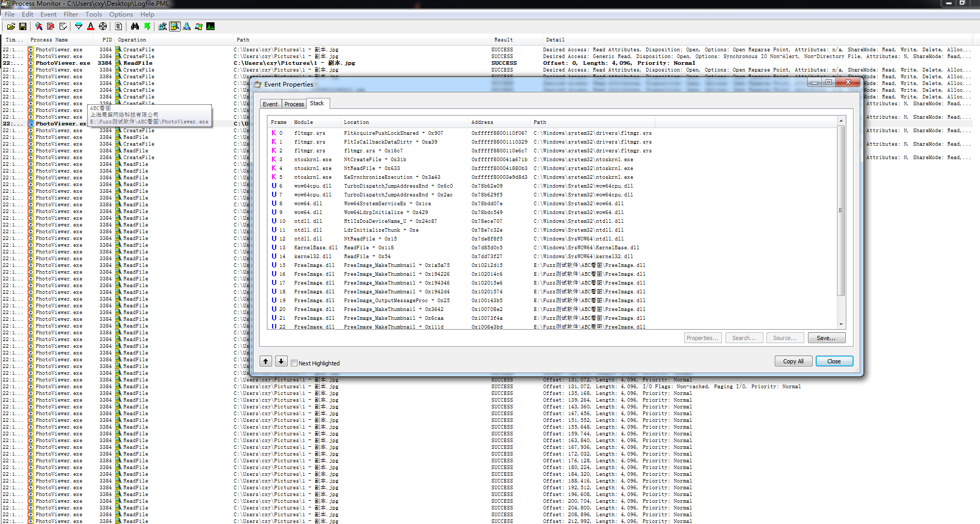The image size is (980, 524).
Task: Click the Save floppy disk toolbar icon
Action: 23,26
